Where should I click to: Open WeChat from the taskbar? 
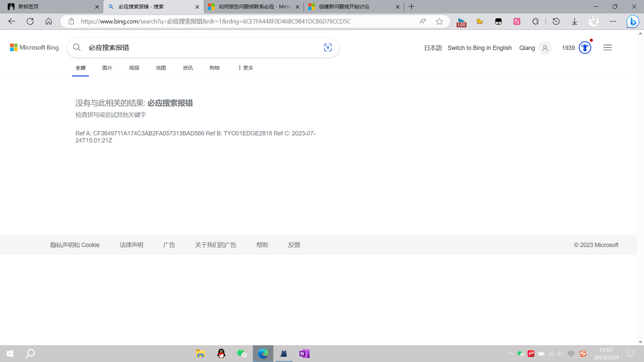242,354
